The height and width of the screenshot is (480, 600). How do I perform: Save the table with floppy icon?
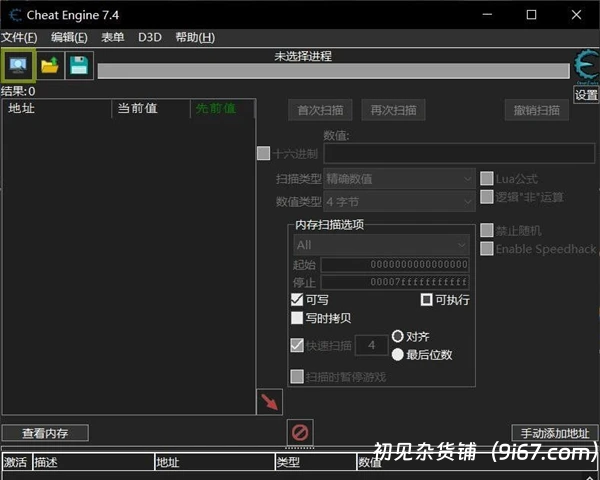79,65
